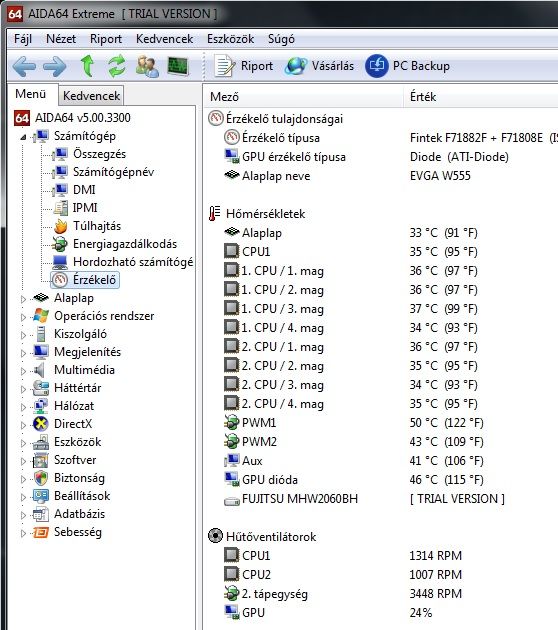The width and height of the screenshot is (558, 630).
Task: Expand the Operációs rendszer node
Action: (x=23, y=317)
